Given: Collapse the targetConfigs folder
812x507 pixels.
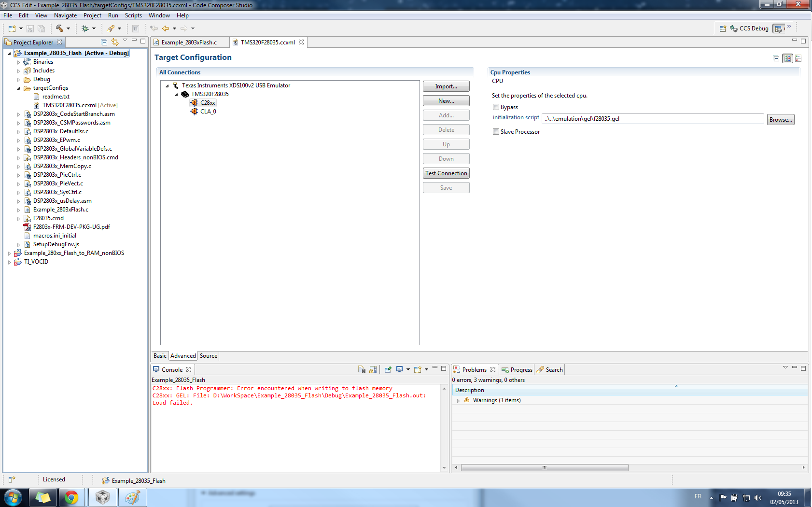Looking at the screenshot, I should (x=19, y=88).
